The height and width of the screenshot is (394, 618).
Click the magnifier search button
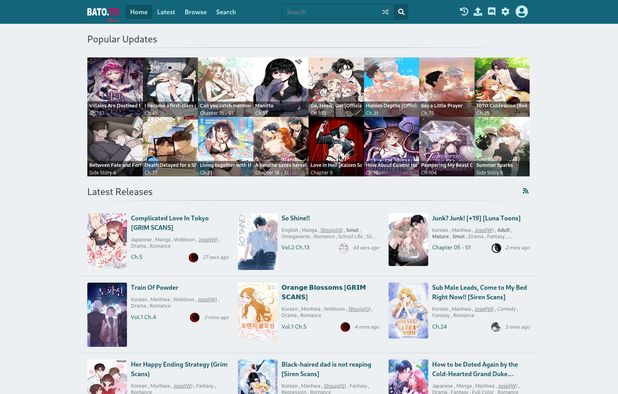pos(401,12)
